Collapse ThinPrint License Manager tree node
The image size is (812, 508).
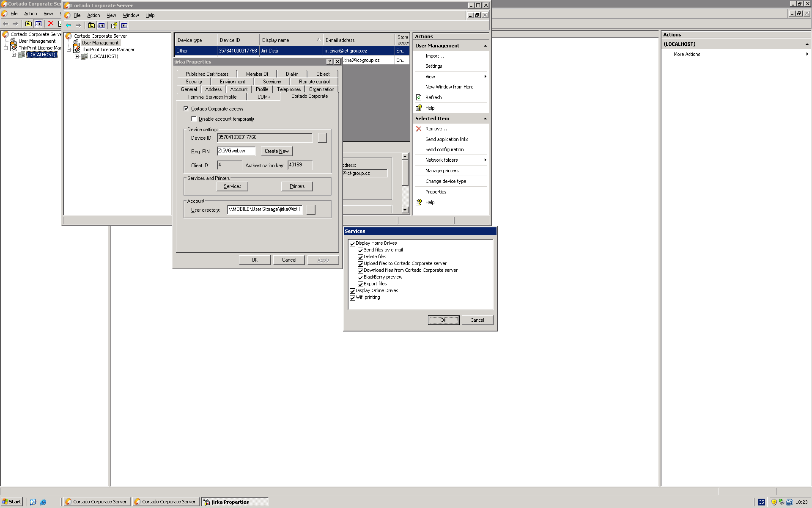click(69, 50)
